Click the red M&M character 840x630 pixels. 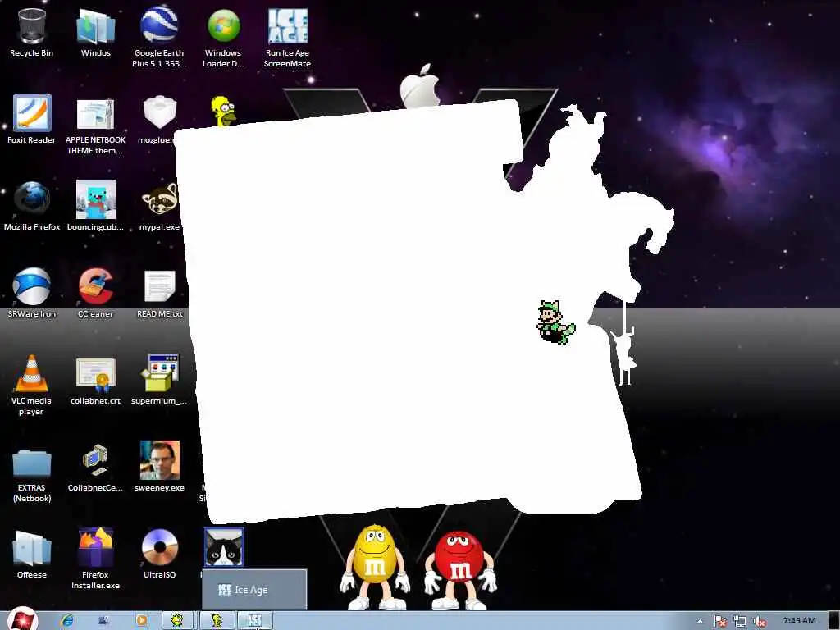tap(460, 570)
